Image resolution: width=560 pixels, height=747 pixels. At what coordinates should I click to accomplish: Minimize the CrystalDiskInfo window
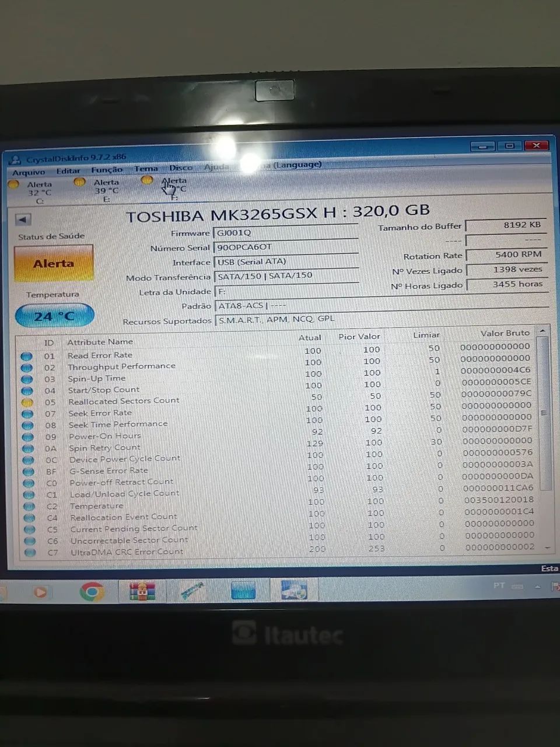point(482,146)
